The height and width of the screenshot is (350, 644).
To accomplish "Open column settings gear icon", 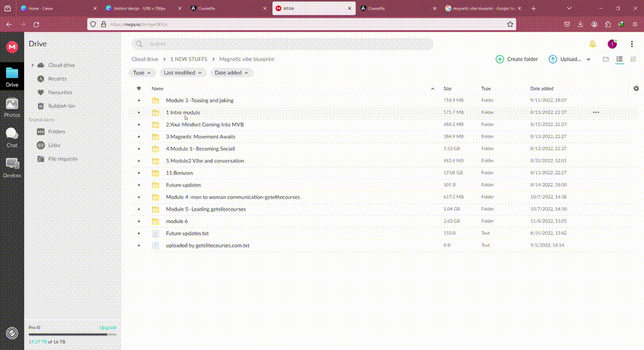I will click(x=636, y=88).
